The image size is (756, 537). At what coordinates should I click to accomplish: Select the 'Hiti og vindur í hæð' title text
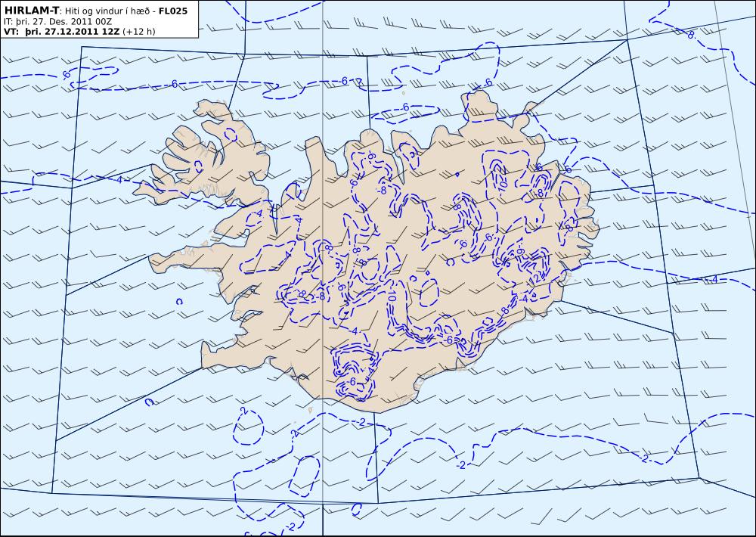pos(108,11)
